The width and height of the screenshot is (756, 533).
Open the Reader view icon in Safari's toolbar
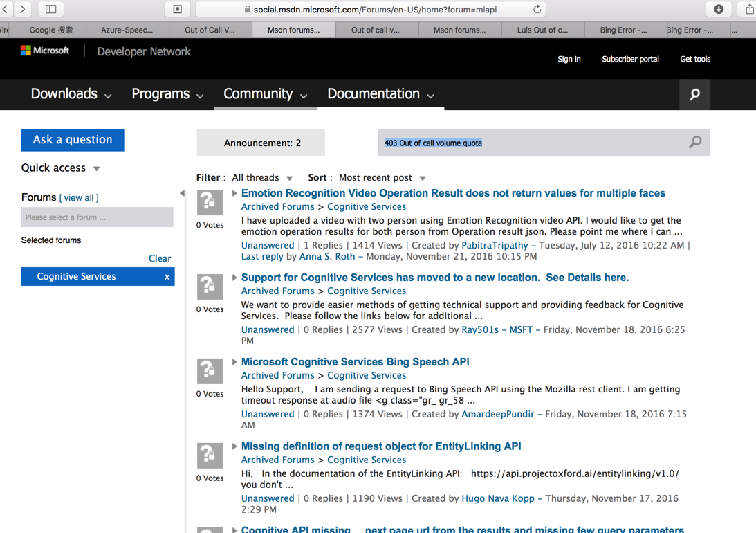tap(178, 9)
